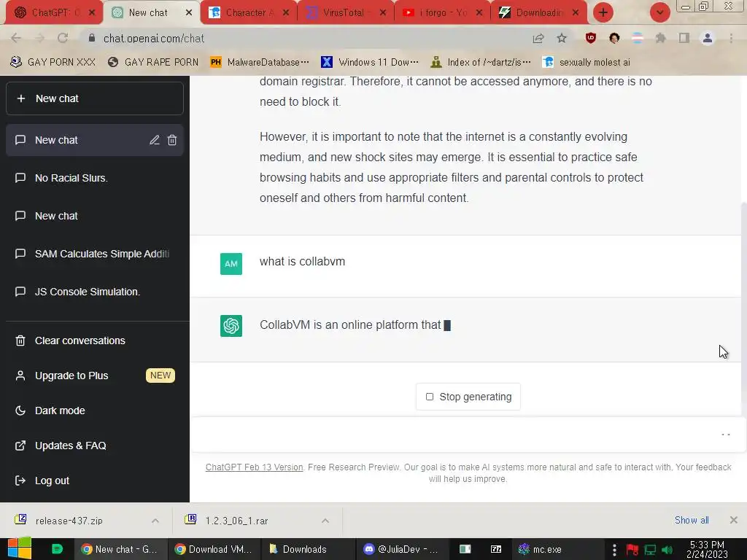Click Upgrade to Plus
The image size is (747, 560).
click(x=71, y=376)
